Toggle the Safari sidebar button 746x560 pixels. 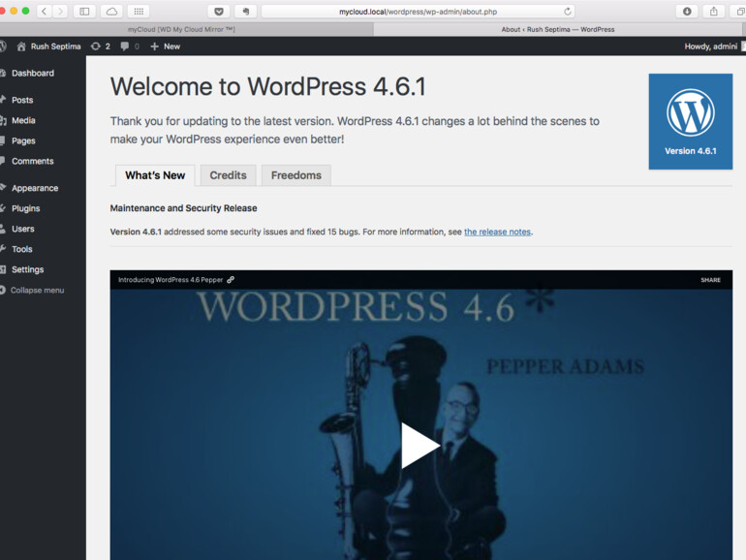(84, 12)
